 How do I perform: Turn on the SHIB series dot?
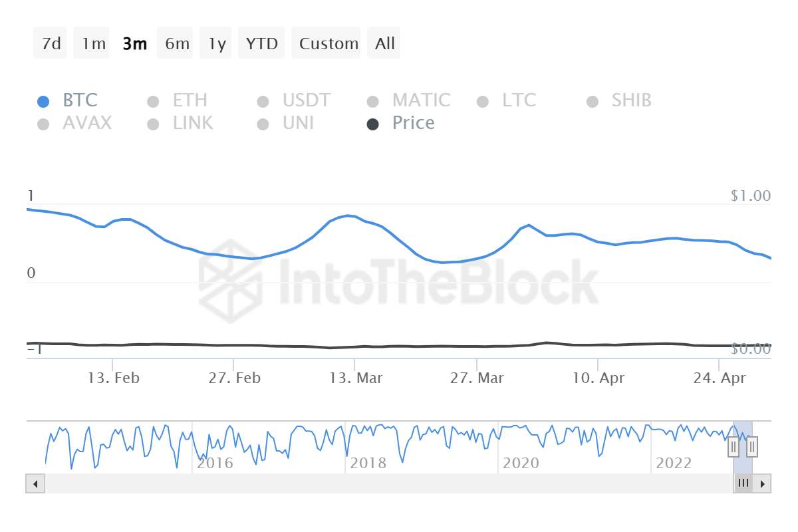(x=593, y=101)
